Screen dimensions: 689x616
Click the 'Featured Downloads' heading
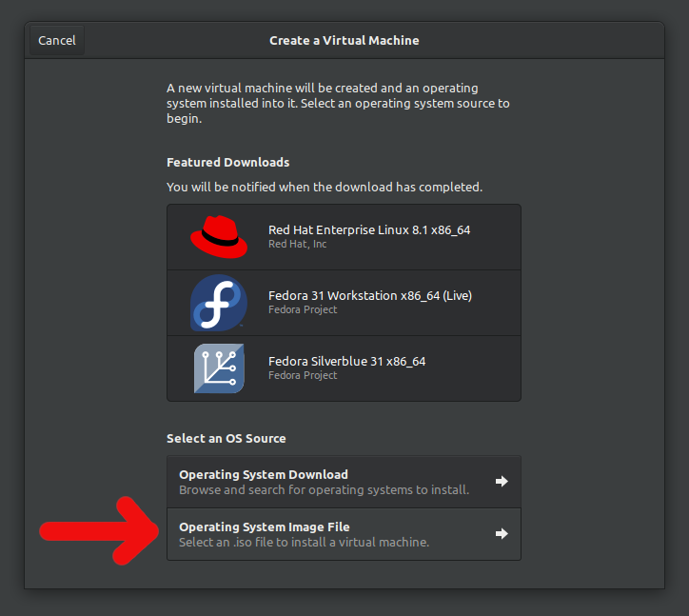227,163
